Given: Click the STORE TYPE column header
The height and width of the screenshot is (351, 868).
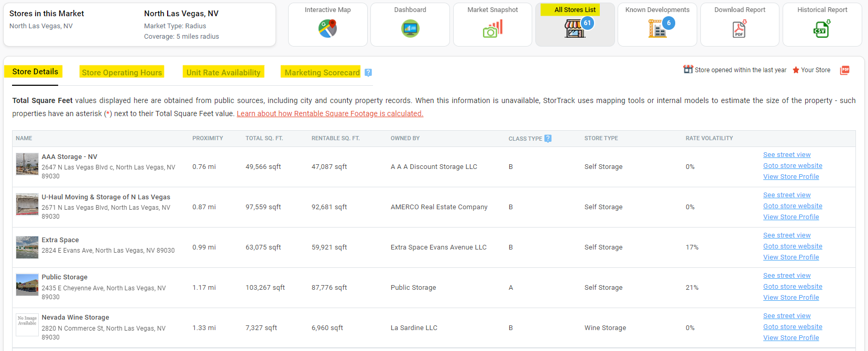Looking at the screenshot, I should coord(601,139).
